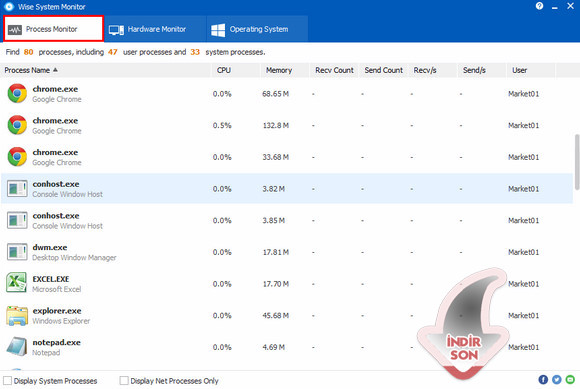580x389 pixels.
Task: Click Market01 user in notepad.exe row
Action: [523, 347]
